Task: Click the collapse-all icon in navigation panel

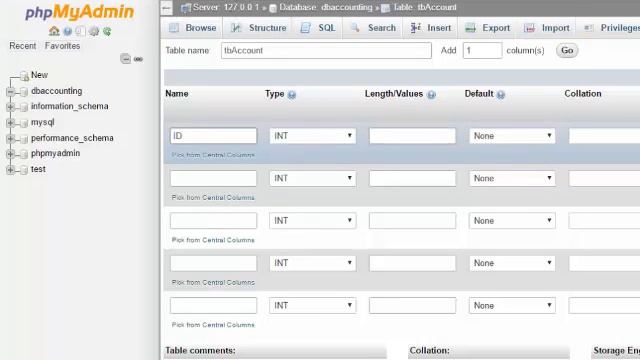Action: [x=125, y=59]
